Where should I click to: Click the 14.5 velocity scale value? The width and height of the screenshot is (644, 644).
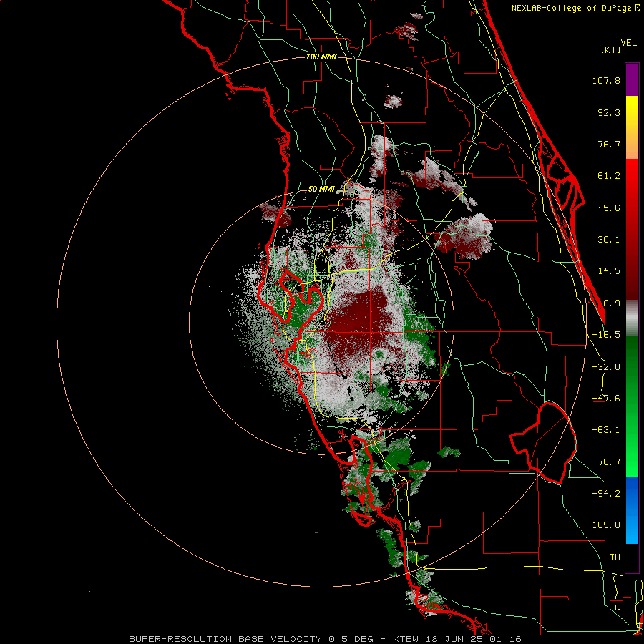[x=609, y=271]
